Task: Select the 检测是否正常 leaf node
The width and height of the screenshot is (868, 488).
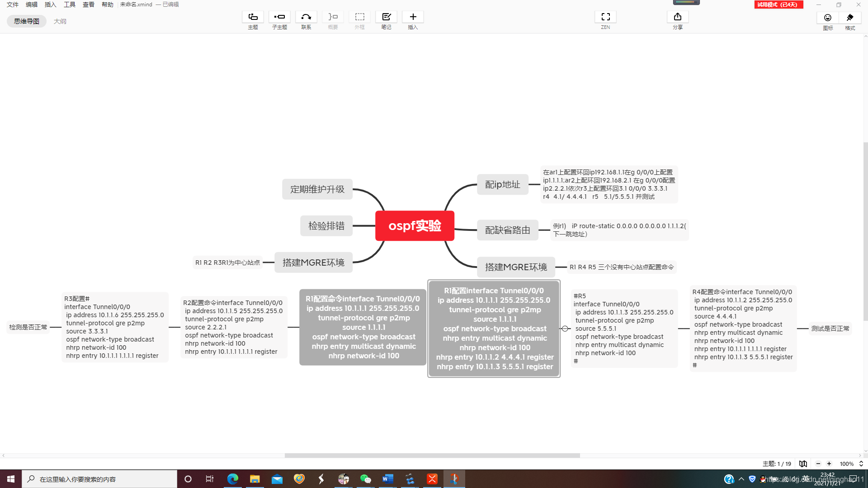Action: (28, 327)
